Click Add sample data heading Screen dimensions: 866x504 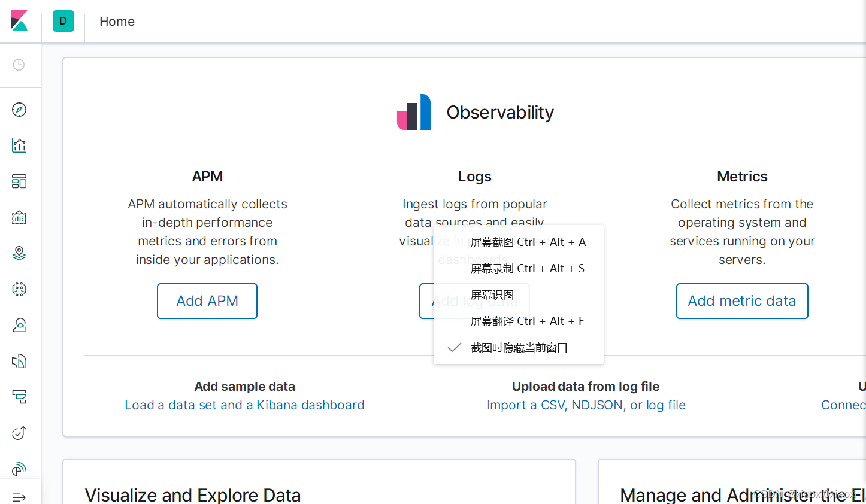[x=244, y=387]
